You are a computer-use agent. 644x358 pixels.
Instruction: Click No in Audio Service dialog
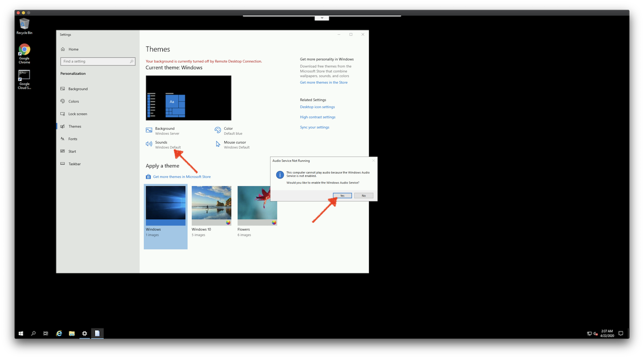coord(364,196)
